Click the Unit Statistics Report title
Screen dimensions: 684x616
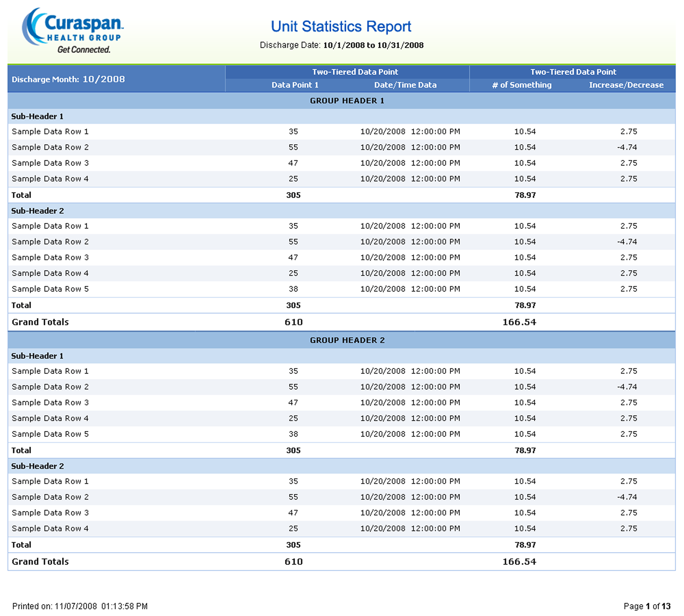(341, 26)
